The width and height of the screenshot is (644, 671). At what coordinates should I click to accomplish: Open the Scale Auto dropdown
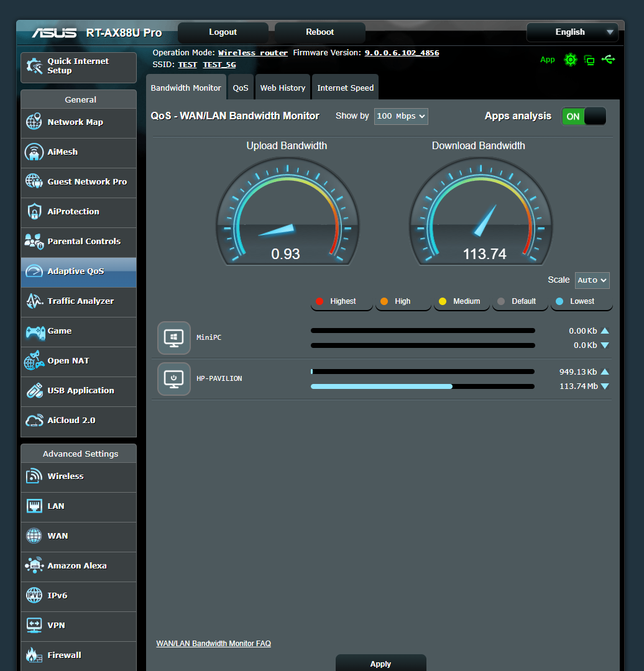pos(592,280)
